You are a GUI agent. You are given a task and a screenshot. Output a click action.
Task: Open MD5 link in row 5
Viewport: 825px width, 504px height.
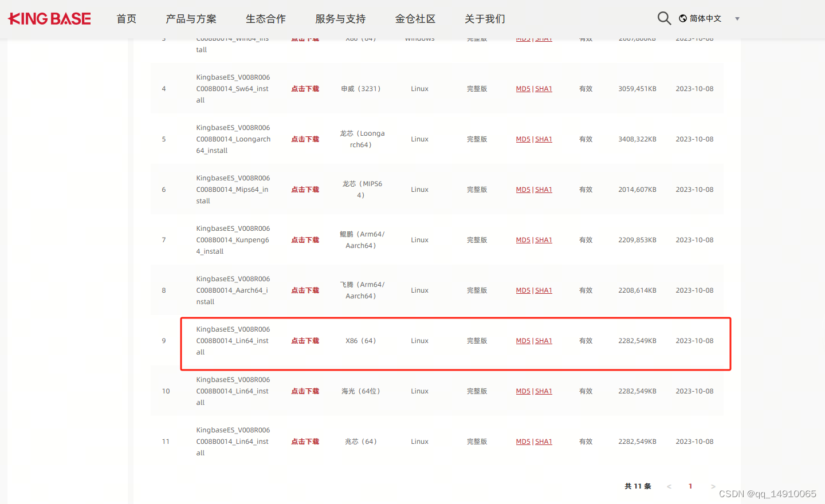[x=523, y=139]
